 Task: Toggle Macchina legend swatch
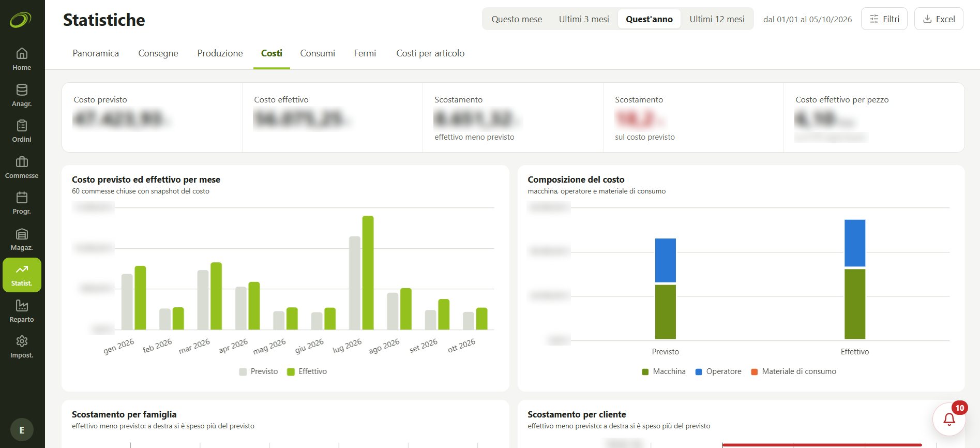[645, 372]
